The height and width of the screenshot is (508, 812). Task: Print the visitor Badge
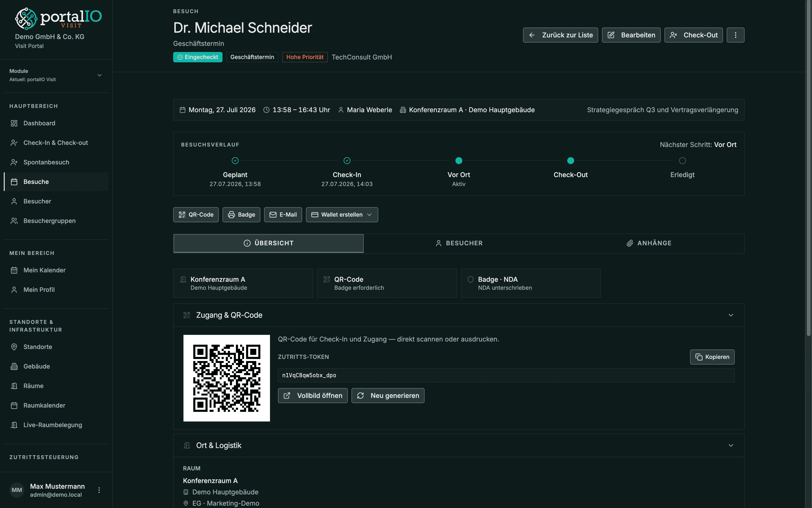[x=241, y=215]
